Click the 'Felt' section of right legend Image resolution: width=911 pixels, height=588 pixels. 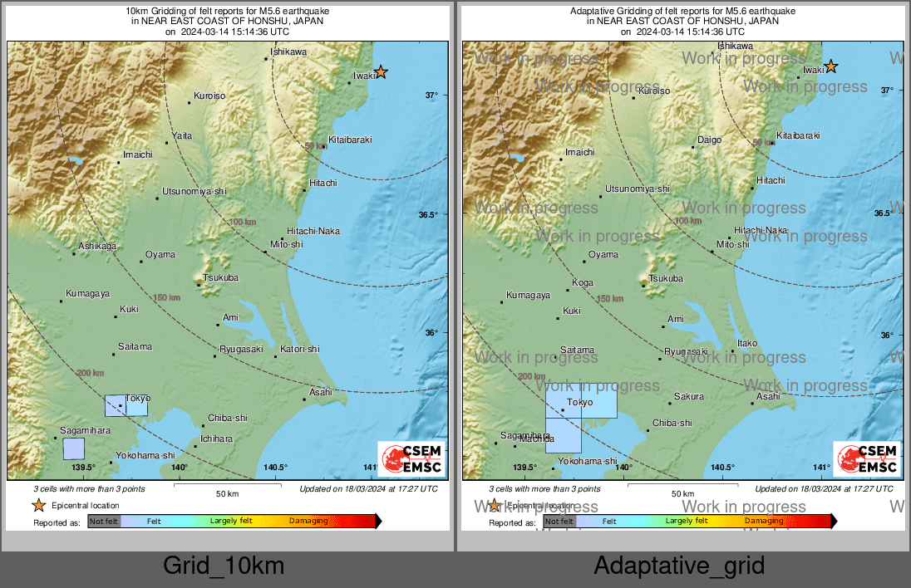(608, 522)
